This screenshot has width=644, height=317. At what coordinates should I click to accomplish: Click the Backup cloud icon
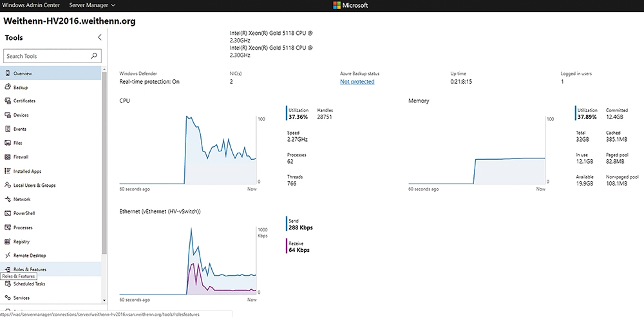tap(7, 87)
